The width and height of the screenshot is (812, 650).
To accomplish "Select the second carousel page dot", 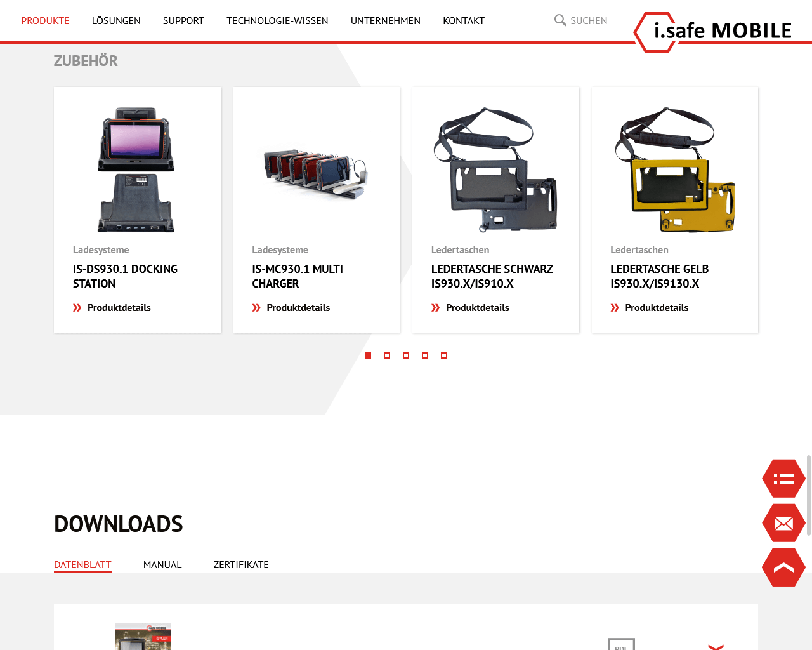I will (387, 355).
